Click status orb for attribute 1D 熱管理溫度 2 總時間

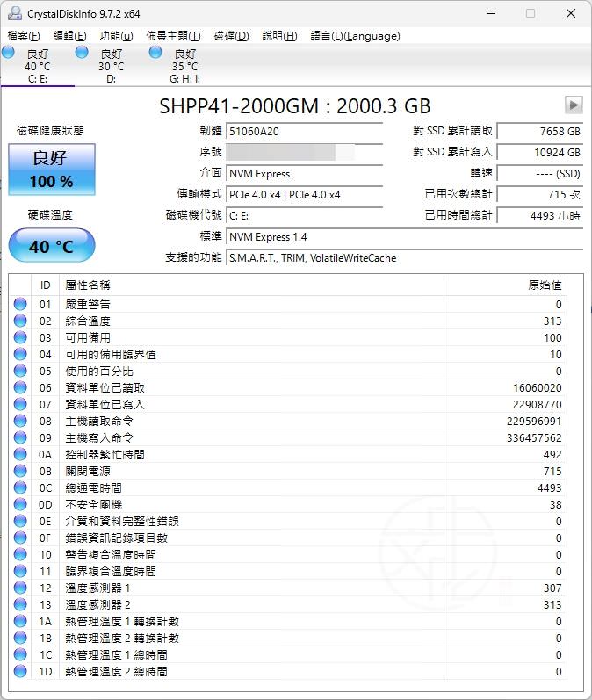tap(20, 671)
